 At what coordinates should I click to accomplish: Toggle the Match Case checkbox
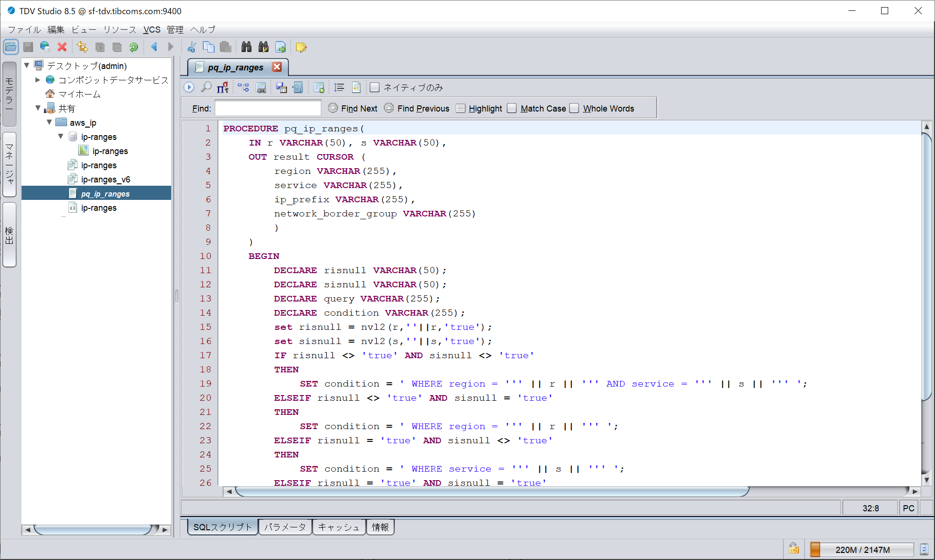point(512,108)
